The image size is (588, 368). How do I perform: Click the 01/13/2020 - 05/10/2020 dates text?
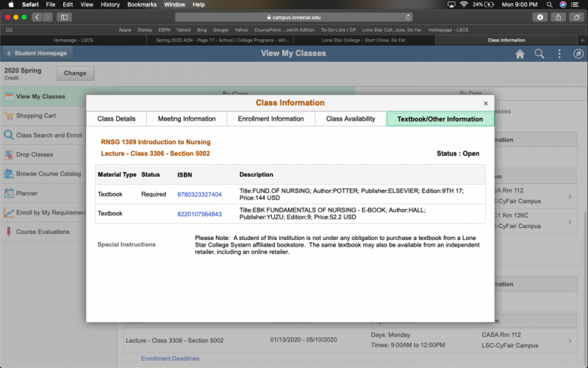[304, 340]
